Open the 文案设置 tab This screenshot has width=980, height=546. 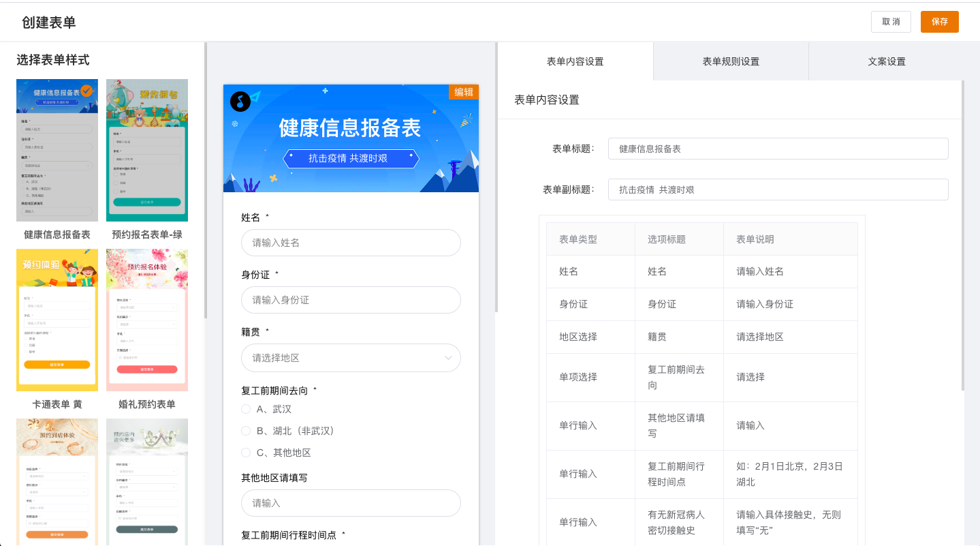pos(887,61)
